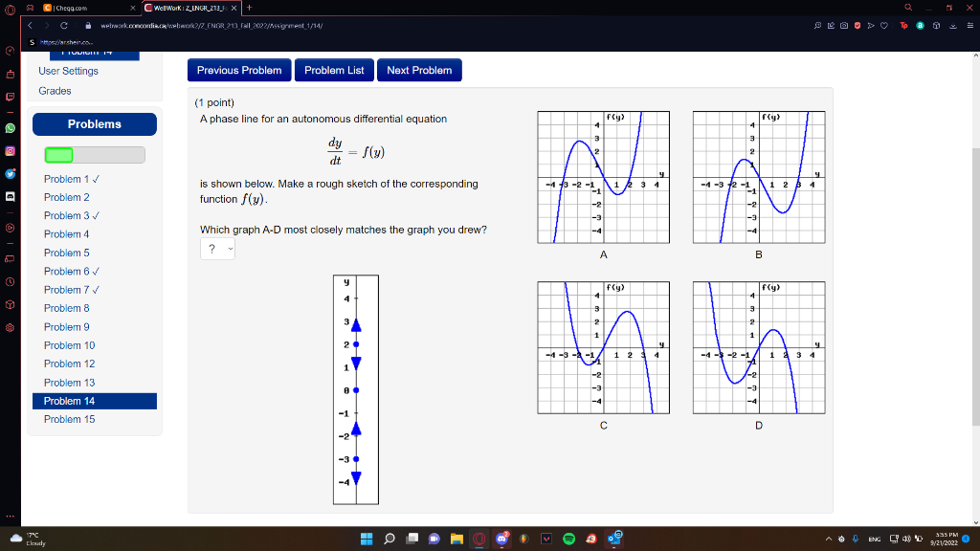Click the address bar URL
This screenshot has height=551, width=980.
[x=212, y=26]
